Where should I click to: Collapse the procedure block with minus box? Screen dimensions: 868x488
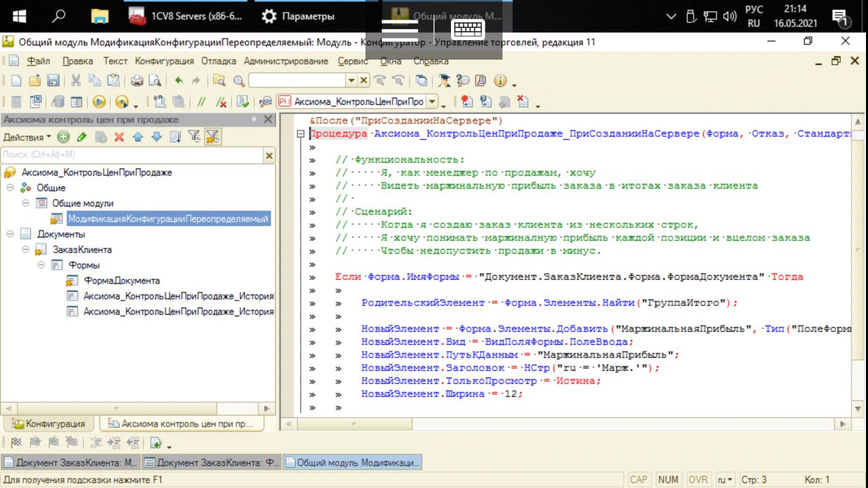pos(300,134)
